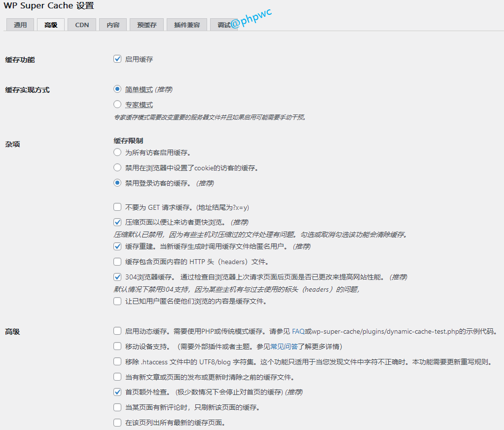Check 当某页面有新评论时只刷新该页面缓存

117,407
